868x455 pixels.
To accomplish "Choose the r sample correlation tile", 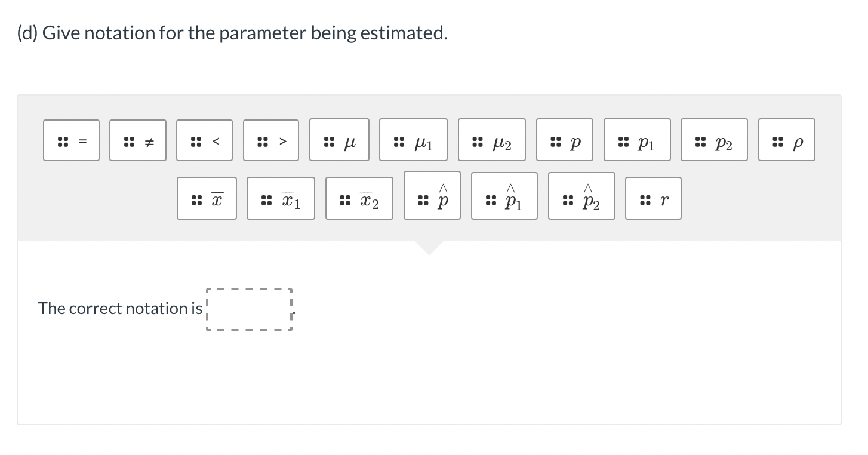I will (653, 198).
